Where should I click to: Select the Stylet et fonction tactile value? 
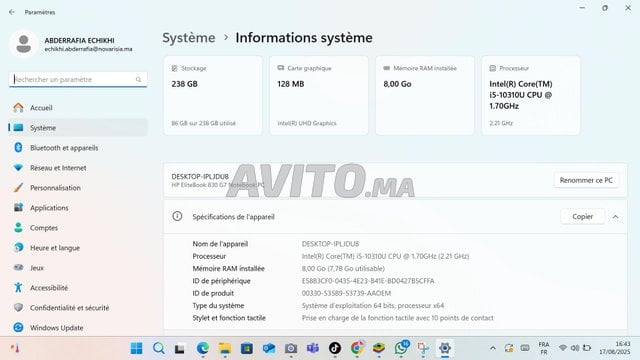pos(398,318)
